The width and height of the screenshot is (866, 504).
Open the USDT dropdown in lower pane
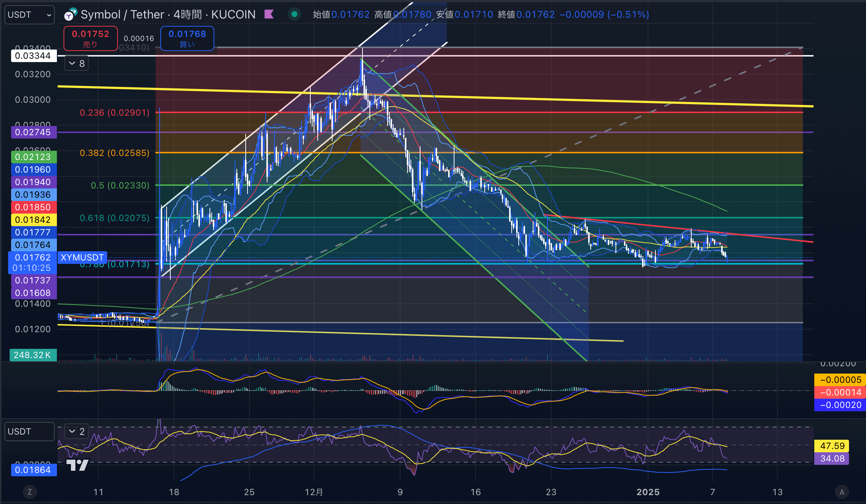click(x=30, y=432)
